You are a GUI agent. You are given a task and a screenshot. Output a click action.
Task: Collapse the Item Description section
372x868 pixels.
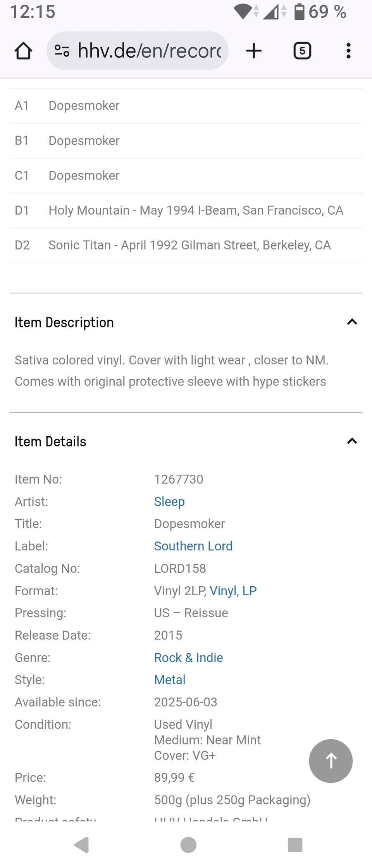[352, 322]
